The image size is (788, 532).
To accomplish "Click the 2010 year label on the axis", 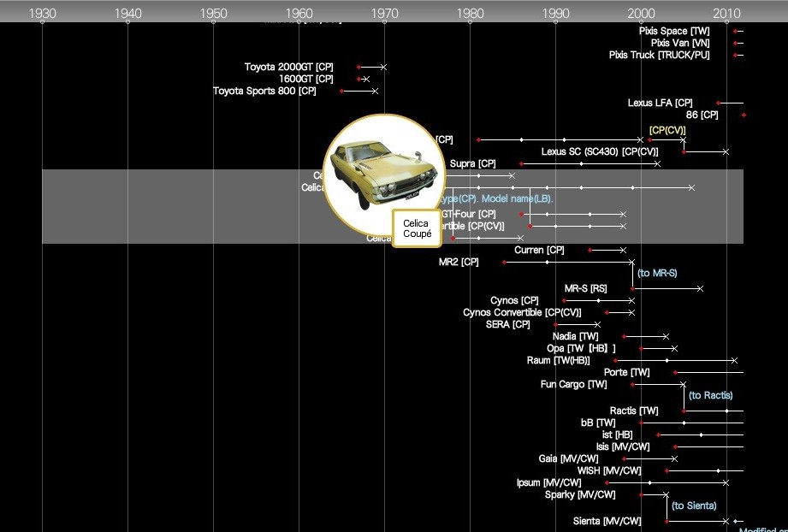I will click(726, 14).
